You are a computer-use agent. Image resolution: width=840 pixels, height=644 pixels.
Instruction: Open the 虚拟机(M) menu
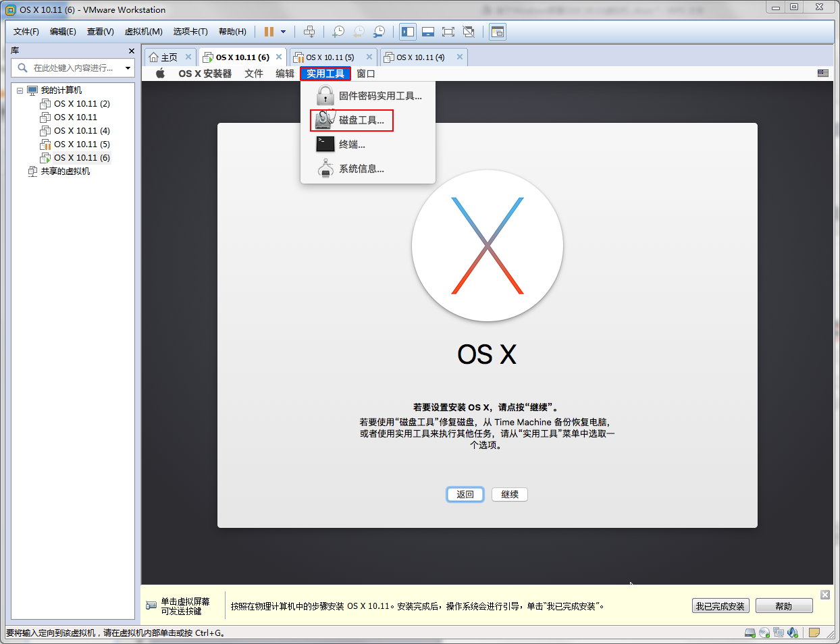pyautogui.click(x=144, y=32)
